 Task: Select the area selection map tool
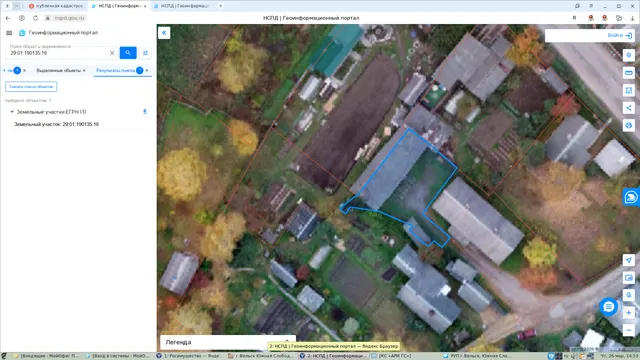(x=629, y=90)
